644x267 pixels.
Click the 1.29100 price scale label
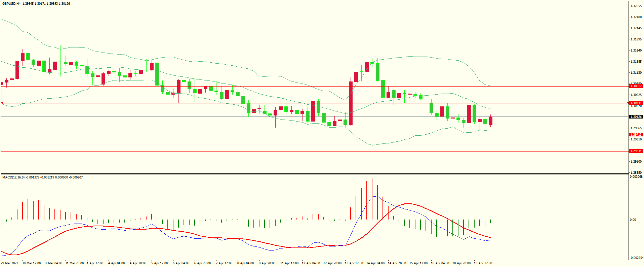click(x=636, y=162)
